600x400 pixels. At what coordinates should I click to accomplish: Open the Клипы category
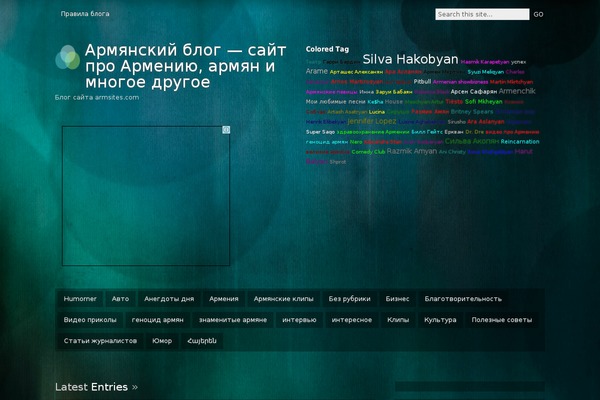(398, 320)
